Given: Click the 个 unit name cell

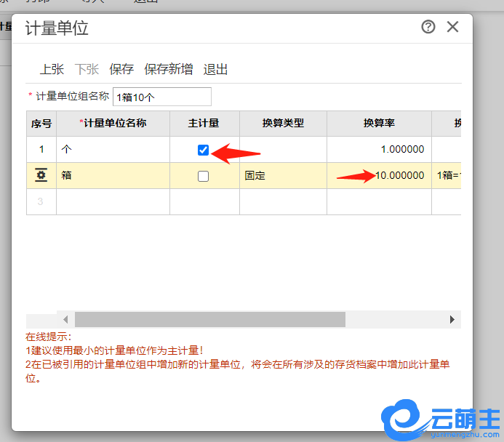Looking at the screenshot, I should (x=113, y=149).
